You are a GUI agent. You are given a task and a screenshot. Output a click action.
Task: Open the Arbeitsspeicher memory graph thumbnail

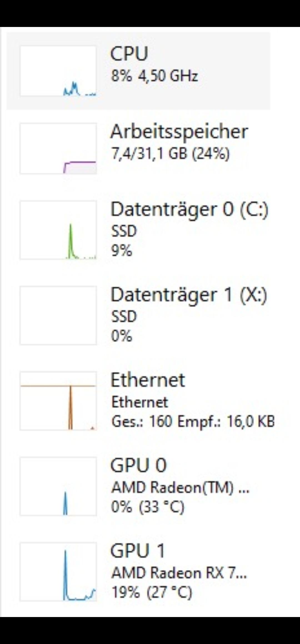pyautogui.click(x=58, y=148)
